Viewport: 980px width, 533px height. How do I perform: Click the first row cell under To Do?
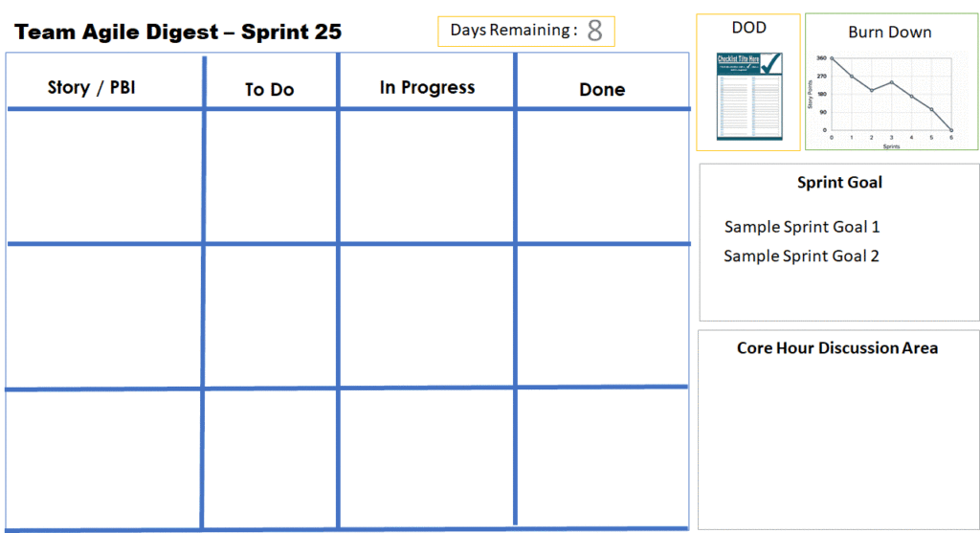271,177
